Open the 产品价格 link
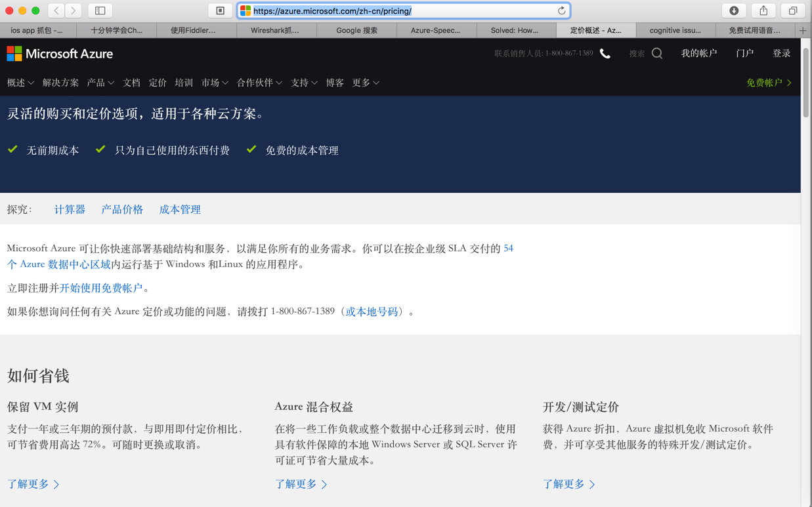The width and height of the screenshot is (812, 507). pyautogui.click(x=122, y=209)
